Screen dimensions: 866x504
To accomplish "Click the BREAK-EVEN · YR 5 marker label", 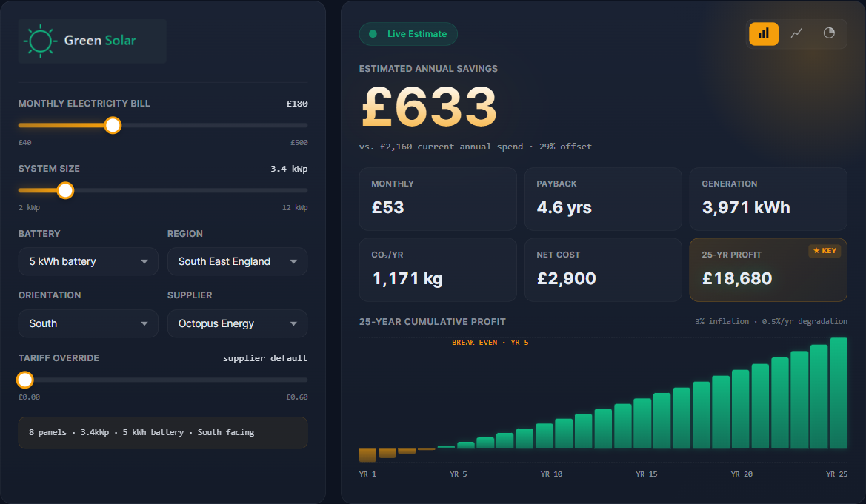I will tap(490, 342).
